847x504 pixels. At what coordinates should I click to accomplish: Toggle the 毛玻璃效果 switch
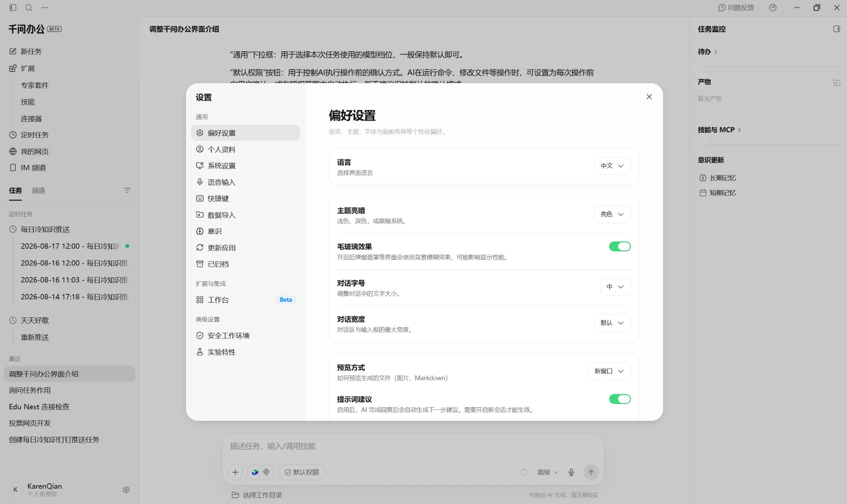(x=619, y=246)
